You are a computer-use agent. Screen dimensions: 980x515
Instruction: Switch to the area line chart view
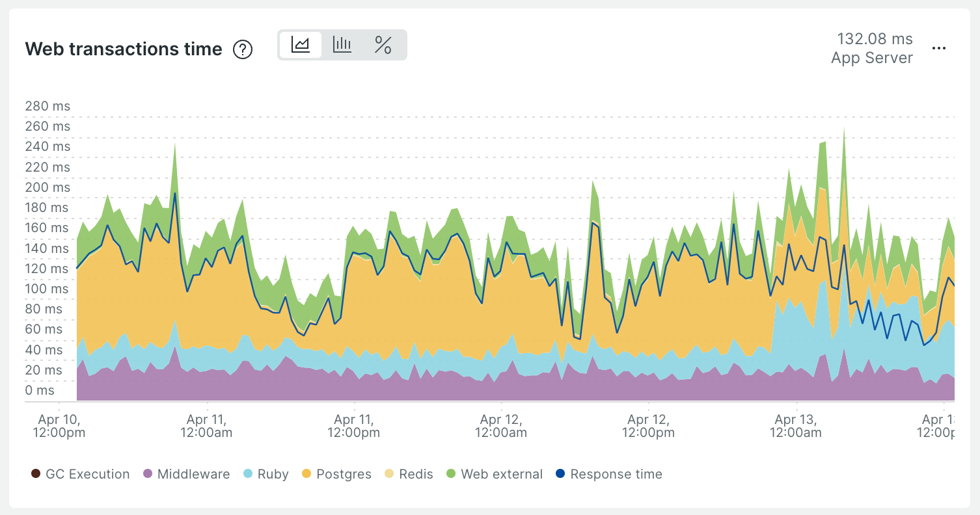[x=300, y=45]
